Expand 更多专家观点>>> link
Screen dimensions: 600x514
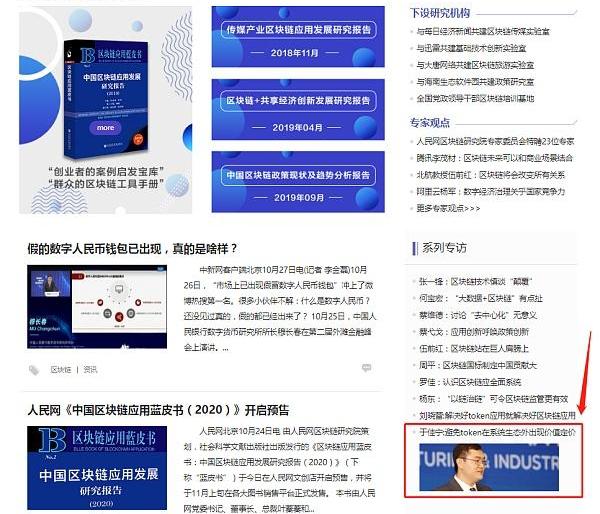click(x=448, y=208)
